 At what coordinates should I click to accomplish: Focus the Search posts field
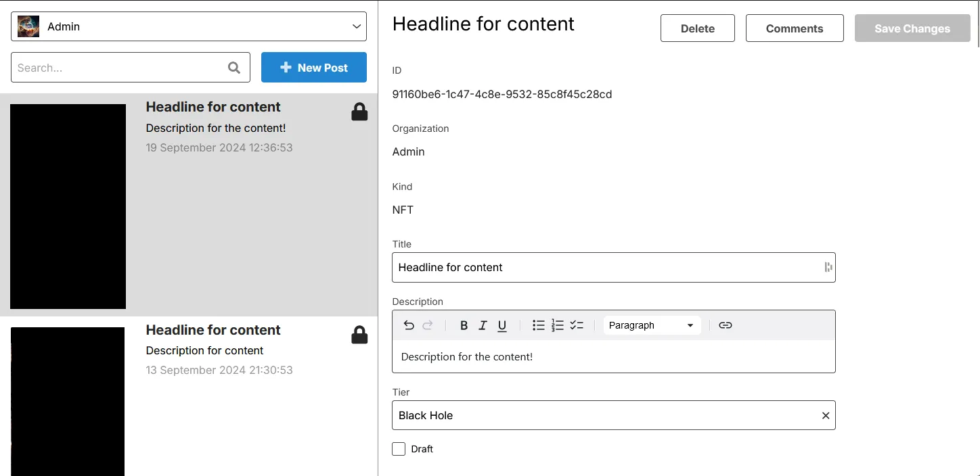[131, 68]
